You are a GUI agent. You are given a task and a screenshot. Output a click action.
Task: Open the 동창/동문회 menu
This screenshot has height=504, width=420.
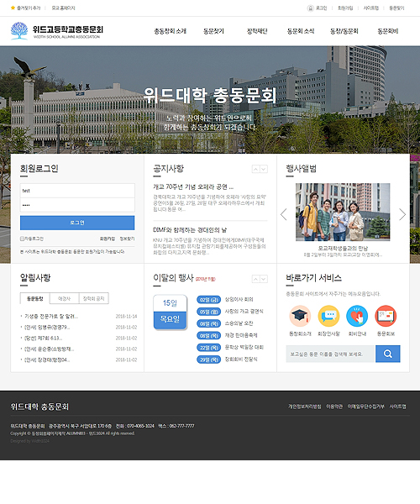[344, 31]
